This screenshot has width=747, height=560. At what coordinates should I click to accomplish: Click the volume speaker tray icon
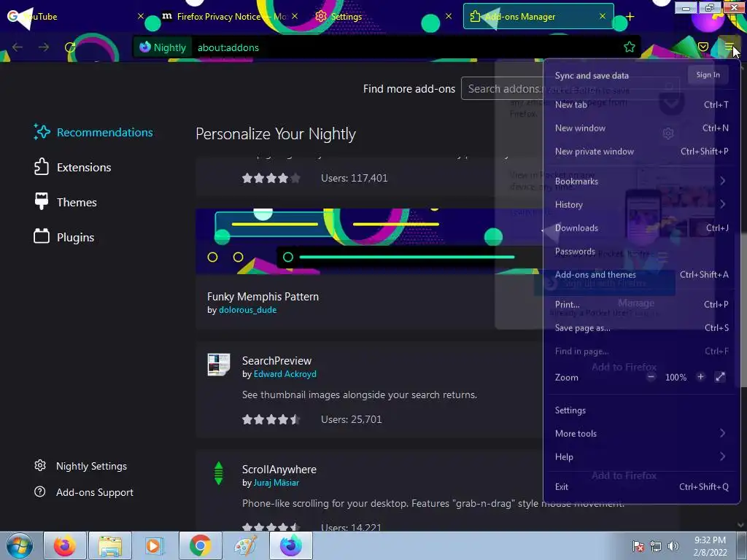(673, 546)
